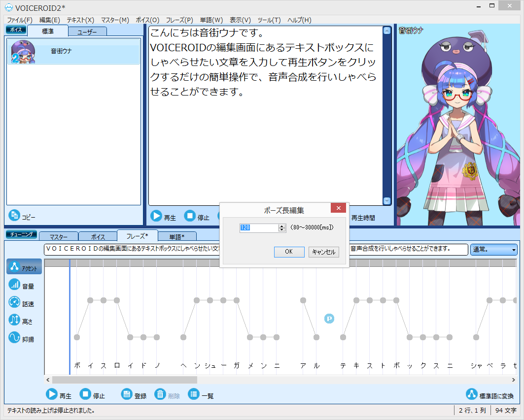Open the 編集(E) menu
The width and height of the screenshot is (524, 420).
click(50, 20)
